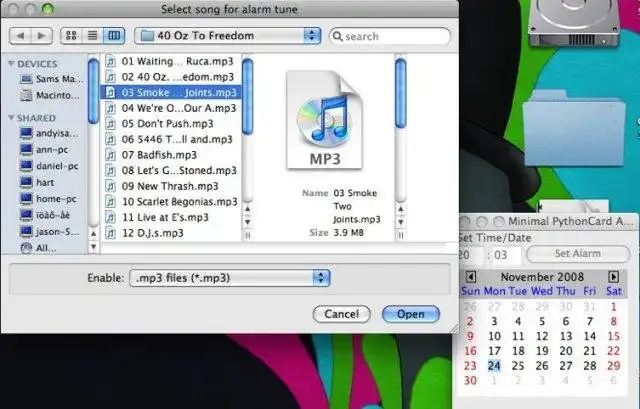Select home-pc shared computer

(x=48, y=199)
